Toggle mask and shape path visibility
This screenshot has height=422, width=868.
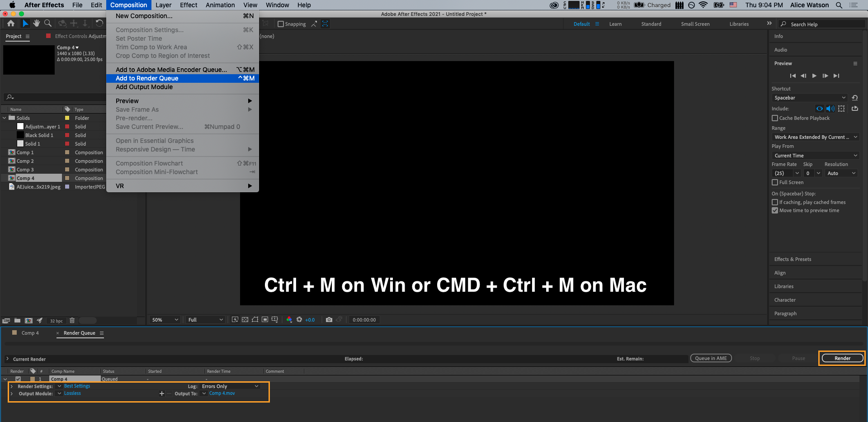click(x=255, y=320)
